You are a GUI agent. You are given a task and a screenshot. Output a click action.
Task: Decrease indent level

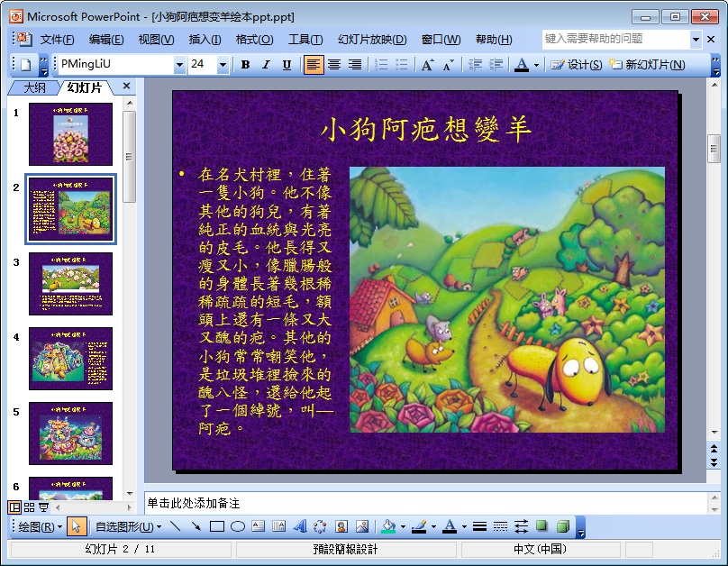475,65
